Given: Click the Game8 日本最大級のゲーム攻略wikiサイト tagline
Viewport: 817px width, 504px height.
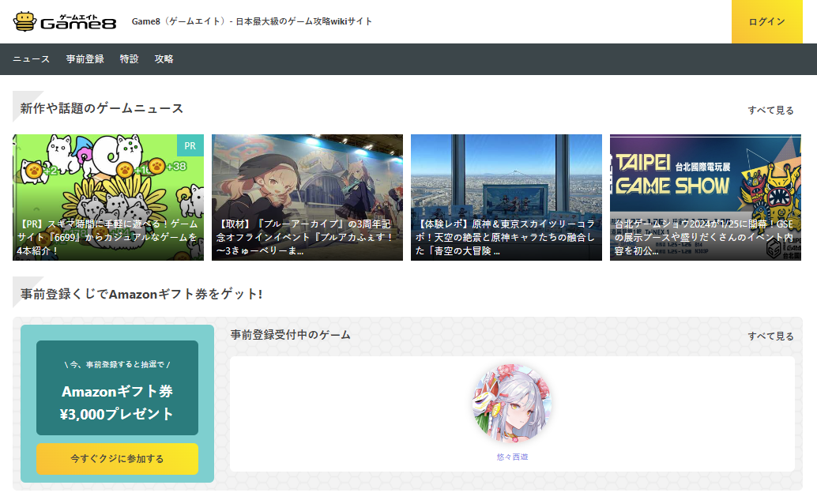Looking at the screenshot, I should 252,21.
